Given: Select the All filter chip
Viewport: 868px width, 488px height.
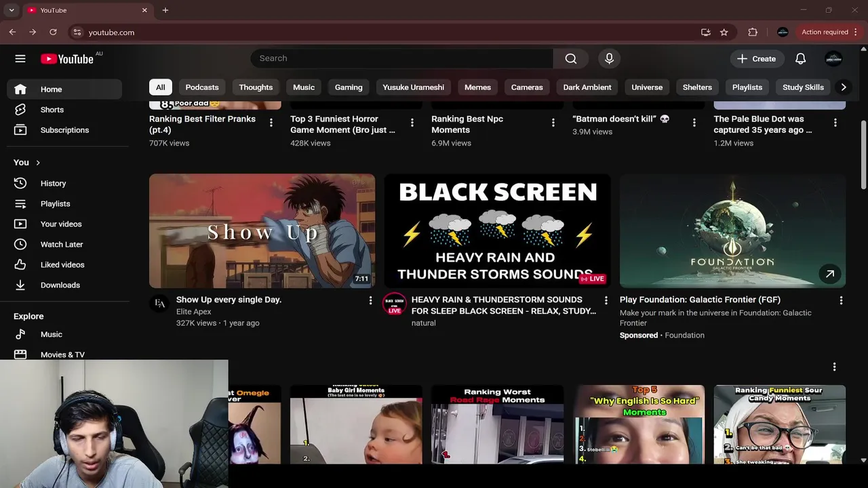Looking at the screenshot, I should click(x=160, y=87).
